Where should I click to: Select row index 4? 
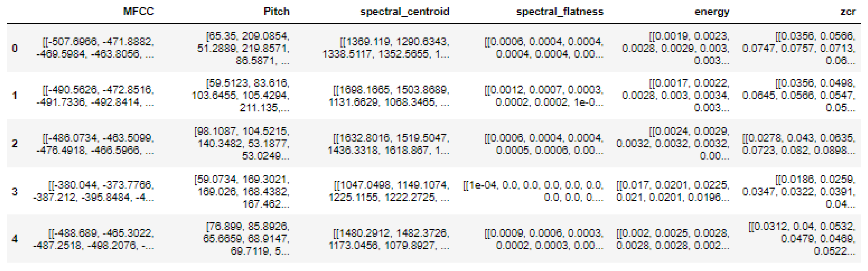(15, 239)
